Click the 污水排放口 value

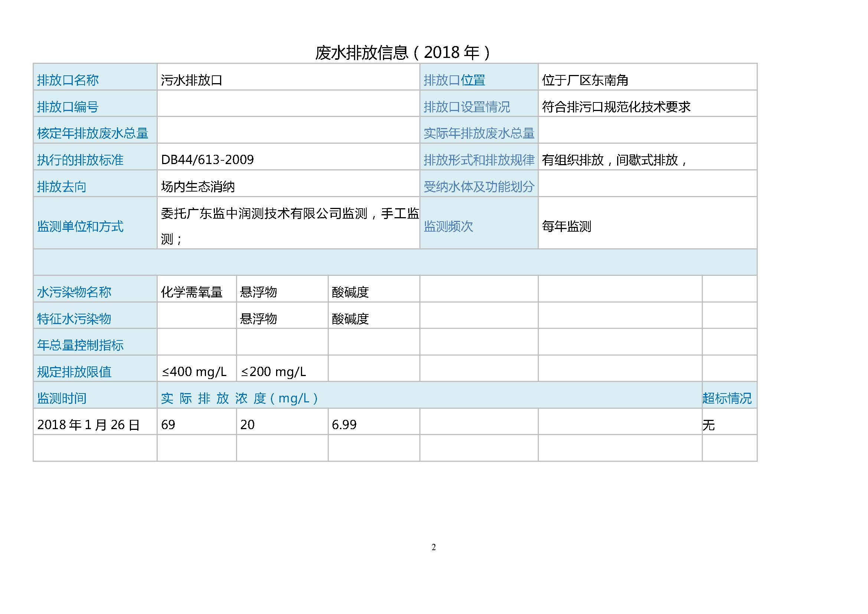point(191,80)
